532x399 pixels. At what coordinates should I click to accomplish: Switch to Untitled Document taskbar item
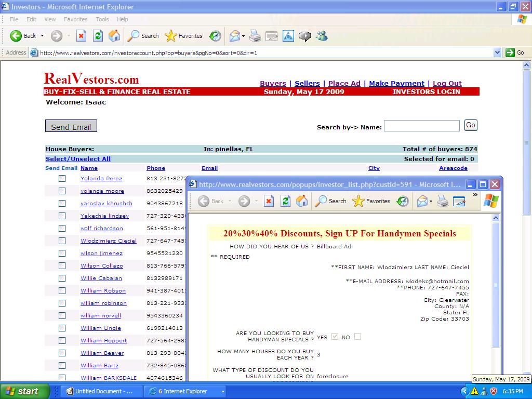coord(100,391)
